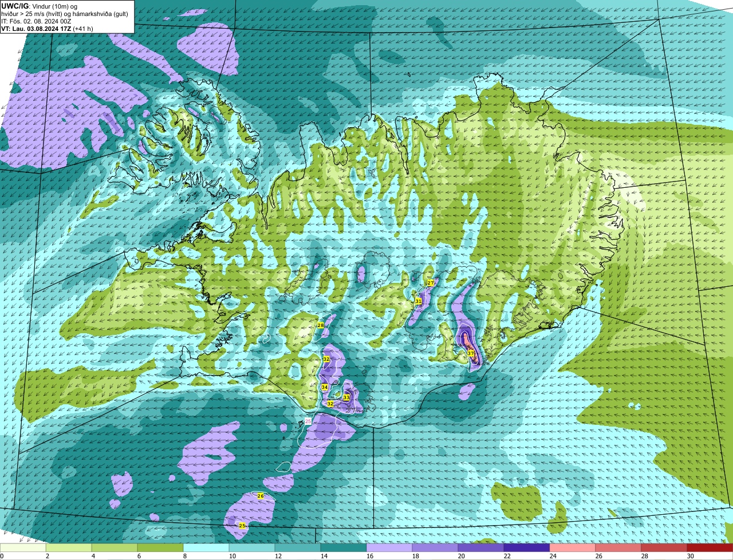Click the yellow gust label 27
733x560 pixels.
[431, 283]
